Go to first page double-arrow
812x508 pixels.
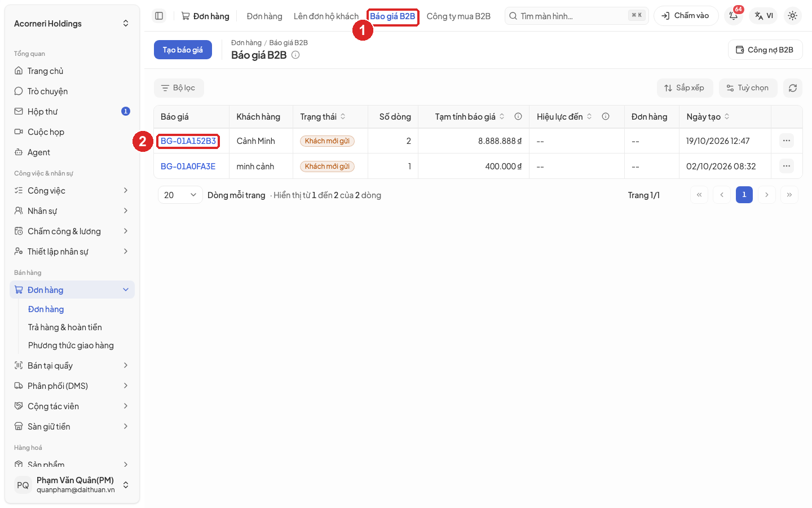click(699, 195)
